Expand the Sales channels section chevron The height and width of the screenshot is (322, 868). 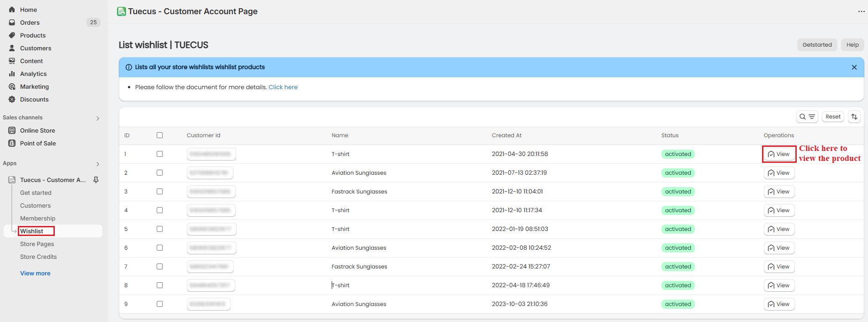[98, 118]
